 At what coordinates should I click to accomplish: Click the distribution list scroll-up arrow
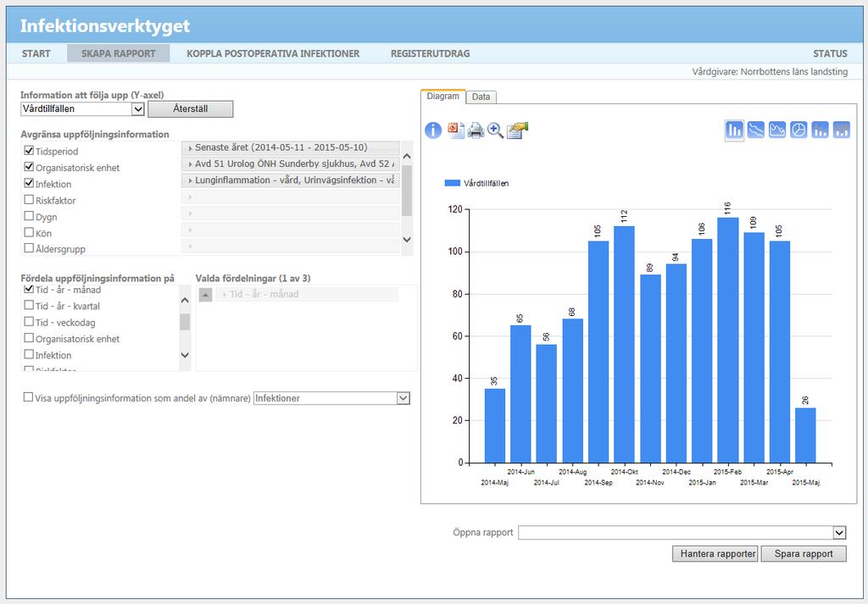[185, 301]
